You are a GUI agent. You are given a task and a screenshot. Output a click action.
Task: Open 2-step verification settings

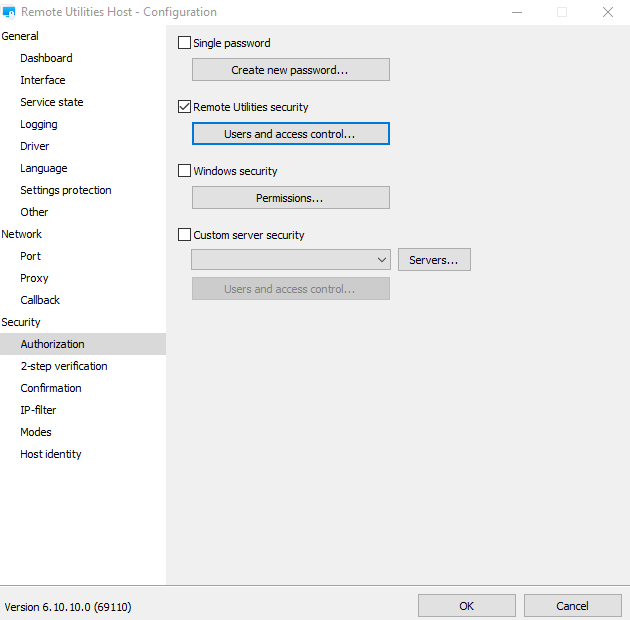click(x=64, y=366)
